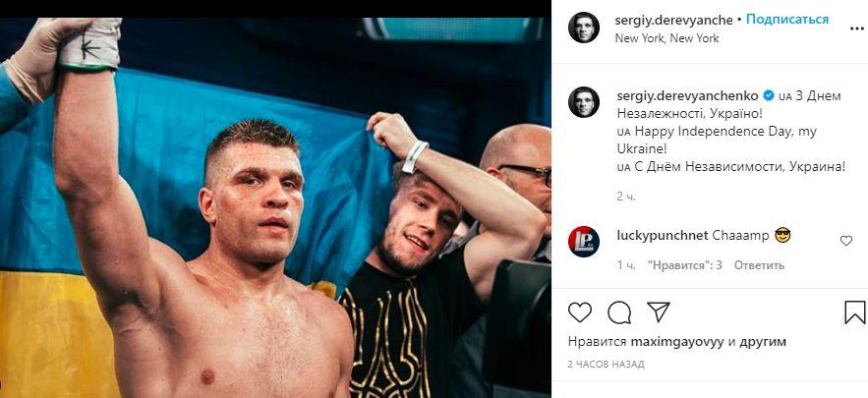This screenshot has width=868, height=398.
Task: Open post timestamp 2 ЧАСОВ НАЗАД
Action: coord(607,365)
